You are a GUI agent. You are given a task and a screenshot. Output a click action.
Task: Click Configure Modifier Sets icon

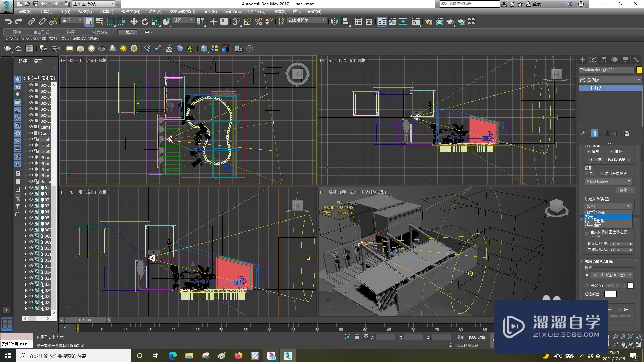[627, 133]
